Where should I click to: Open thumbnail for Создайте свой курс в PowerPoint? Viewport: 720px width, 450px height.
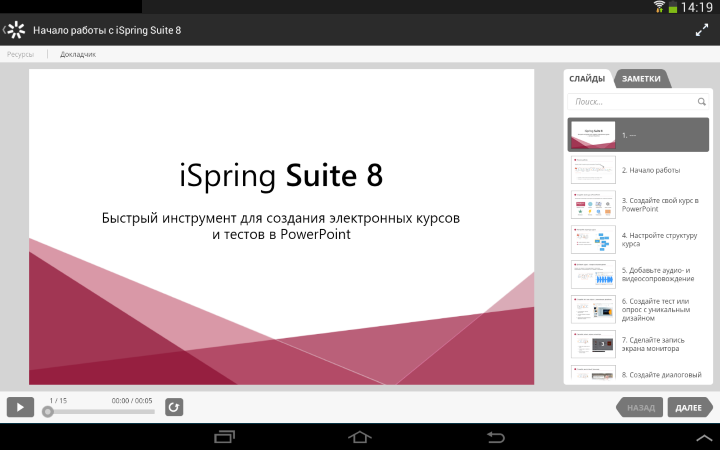coord(593,204)
